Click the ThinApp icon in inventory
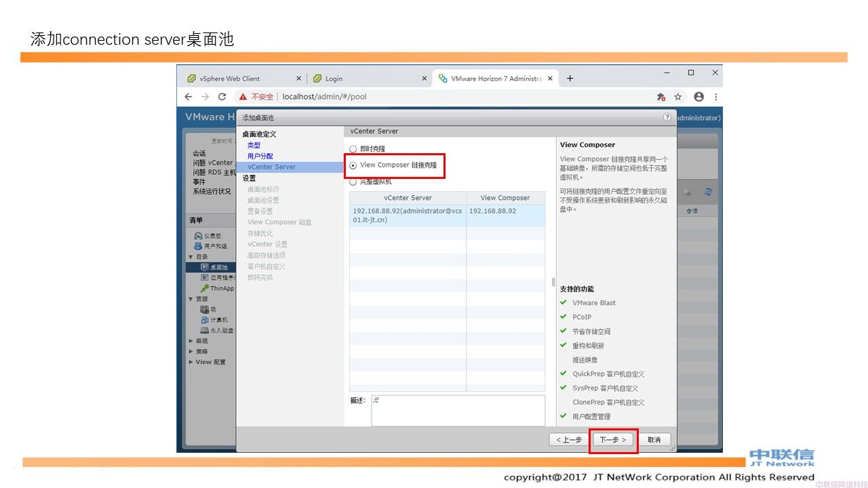868x488 pixels. click(204, 288)
